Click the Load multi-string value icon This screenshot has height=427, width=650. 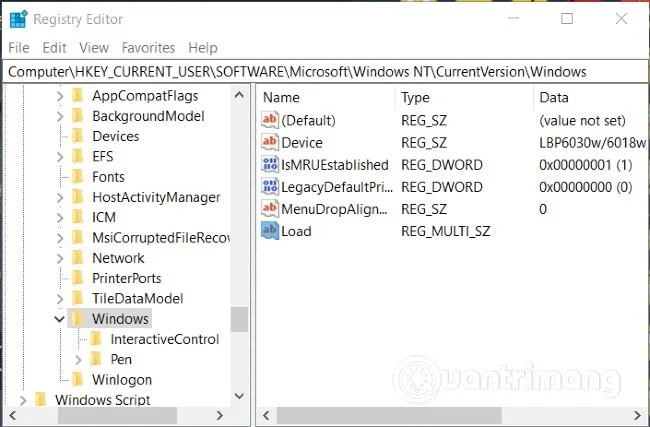pos(270,230)
